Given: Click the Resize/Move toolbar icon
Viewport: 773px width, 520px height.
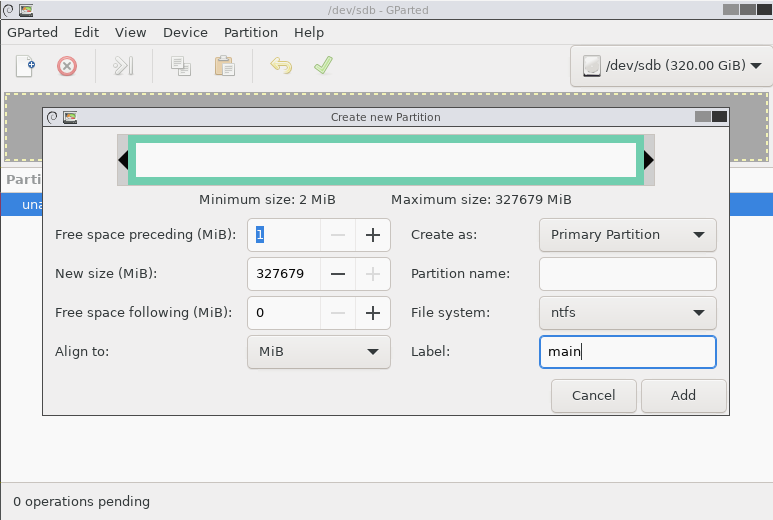Looking at the screenshot, I should pos(123,66).
